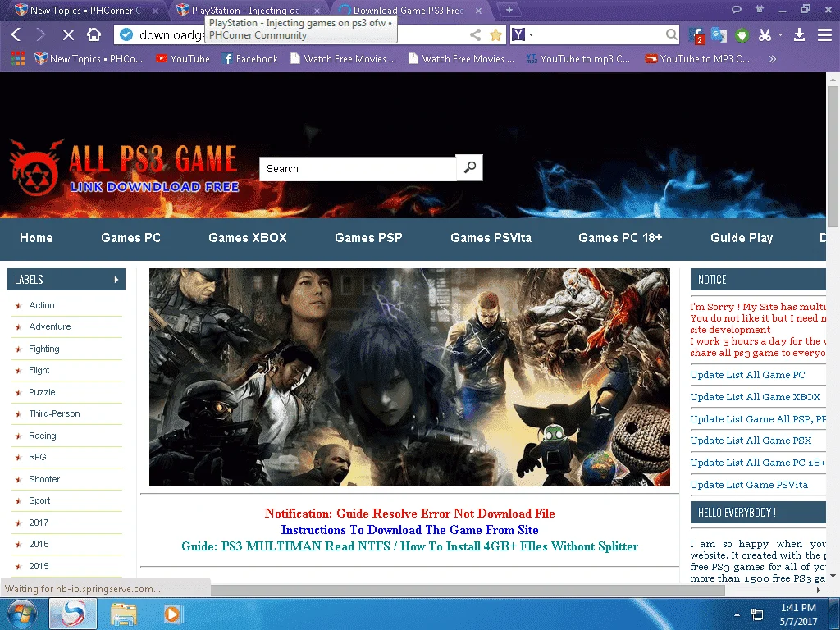Click the green shield extension icon
The height and width of the screenshot is (630, 840).
click(x=742, y=35)
